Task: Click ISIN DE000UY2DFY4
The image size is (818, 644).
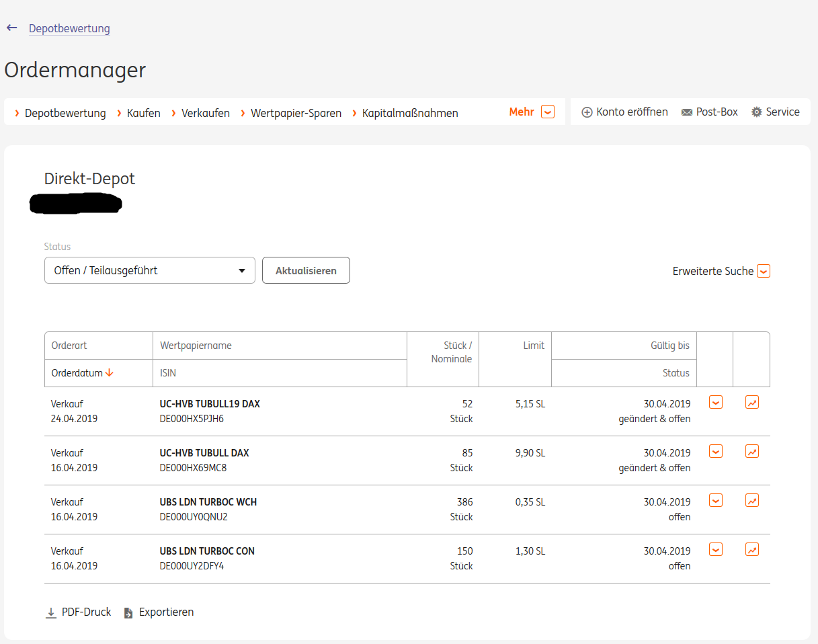Action: pyautogui.click(x=192, y=566)
